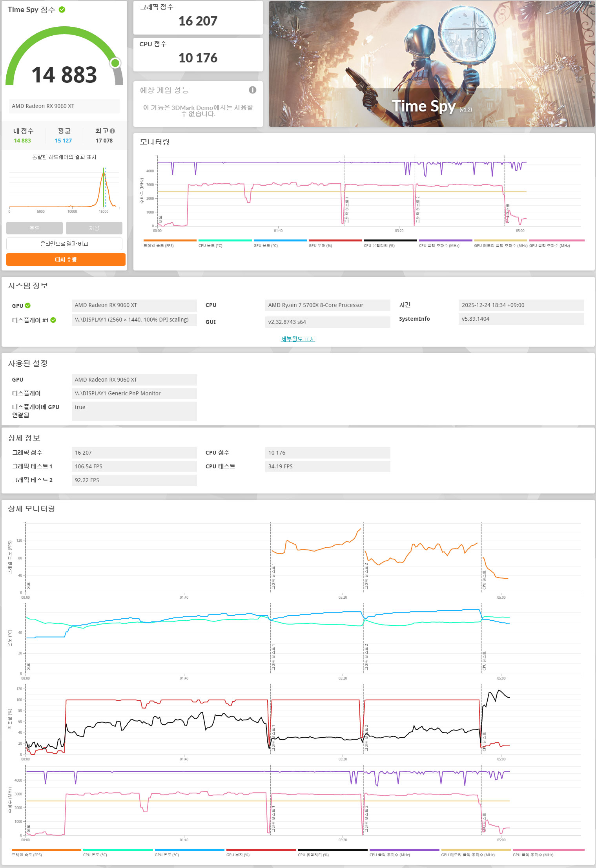The width and height of the screenshot is (596, 868).
Task: Click the green check icon beside 디스플레이 #1
Action: [53, 320]
